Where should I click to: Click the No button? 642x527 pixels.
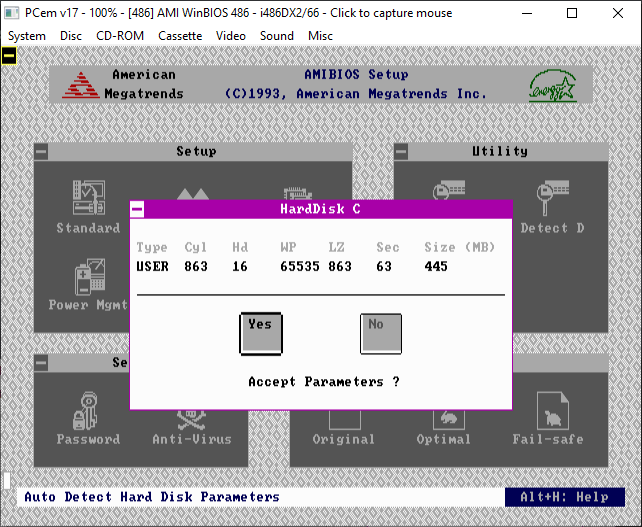(381, 334)
